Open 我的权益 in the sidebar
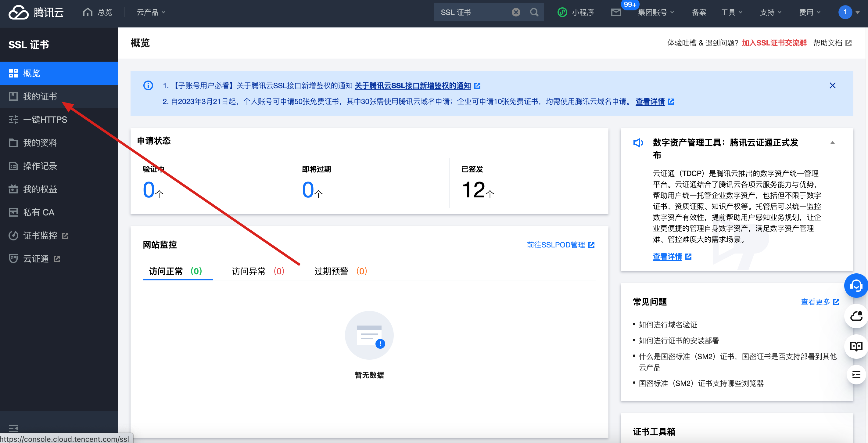The width and height of the screenshot is (868, 443). (59, 189)
